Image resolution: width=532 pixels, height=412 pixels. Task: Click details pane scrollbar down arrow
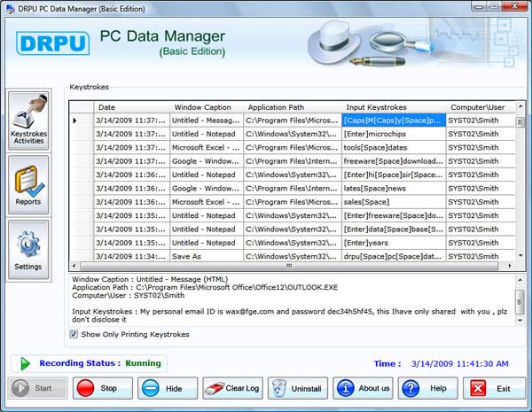pos(520,320)
